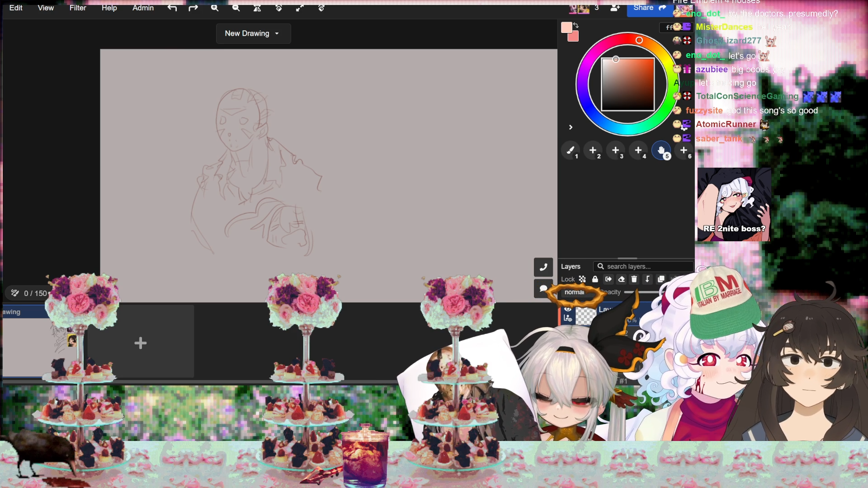Screen dimensions: 868x488
Task: Zoom in with magnifier plus icon
Action: 215,8
